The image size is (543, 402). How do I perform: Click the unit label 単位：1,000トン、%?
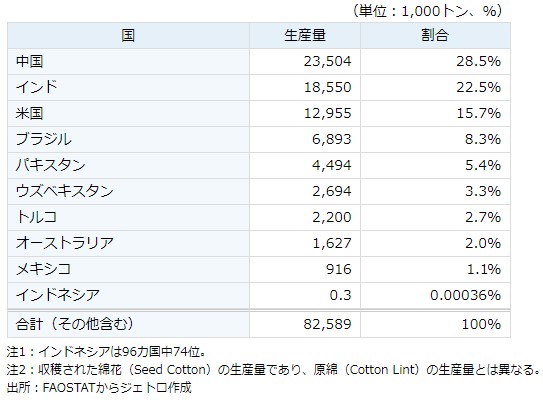click(x=428, y=11)
